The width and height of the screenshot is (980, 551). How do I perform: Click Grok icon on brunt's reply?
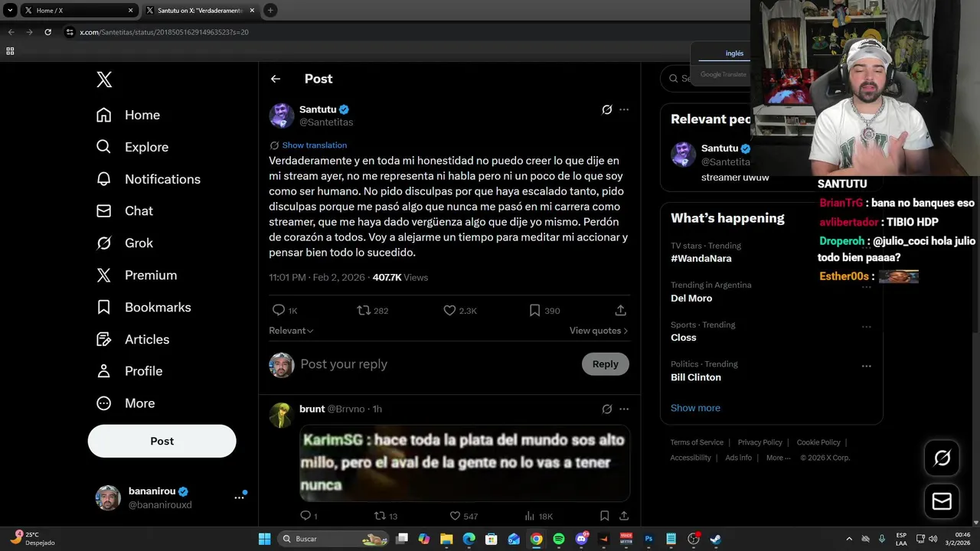(607, 409)
